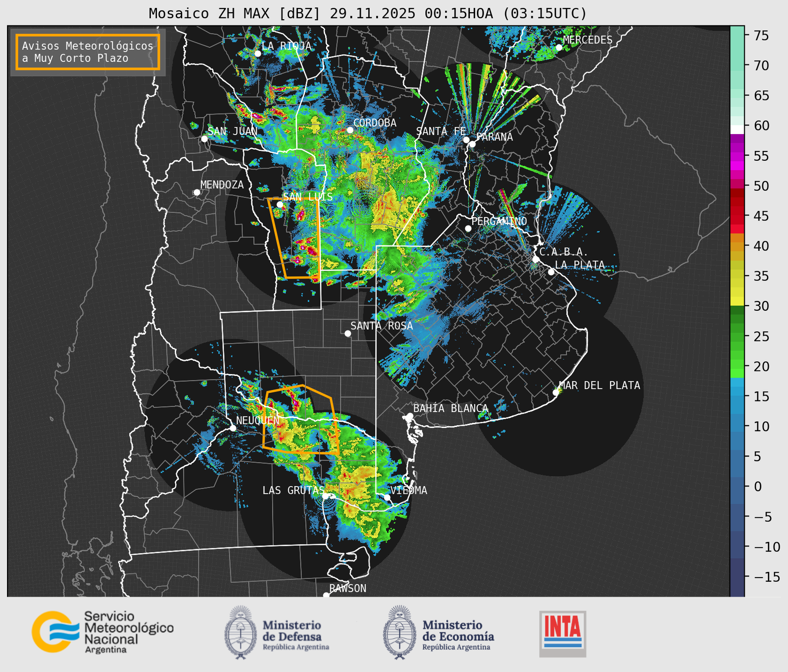Image resolution: width=788 pixels, height=672 pixels.
Task: Click the colorbar tick label 30
Action: click(x=761, y=306)
